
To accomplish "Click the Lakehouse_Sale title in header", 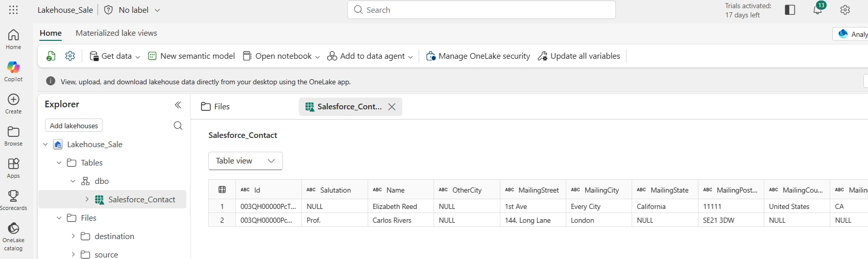I will pos(65,10).
